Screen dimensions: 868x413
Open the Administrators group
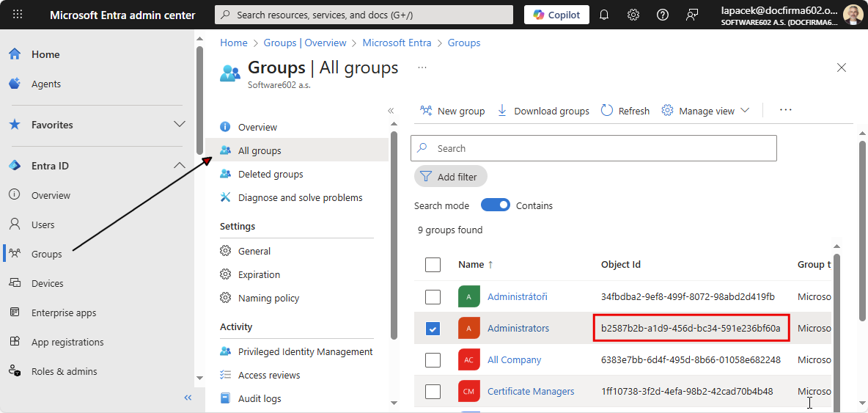coord(518,329)
